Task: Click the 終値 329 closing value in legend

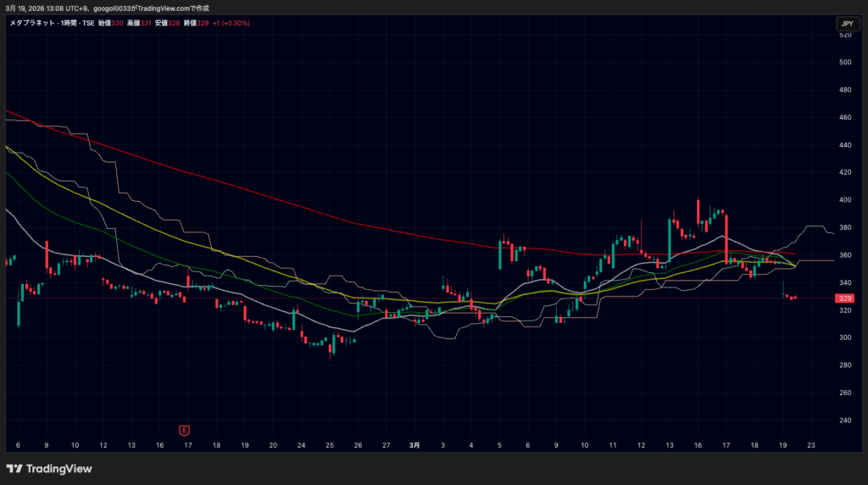Action: 197,23
